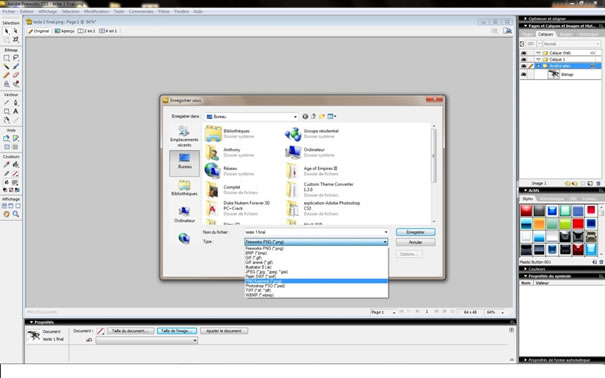Image resolution: width=605 pixels, height=378 pixels.
Task: Select the Magic Wand tool
Action: point(7,66)
